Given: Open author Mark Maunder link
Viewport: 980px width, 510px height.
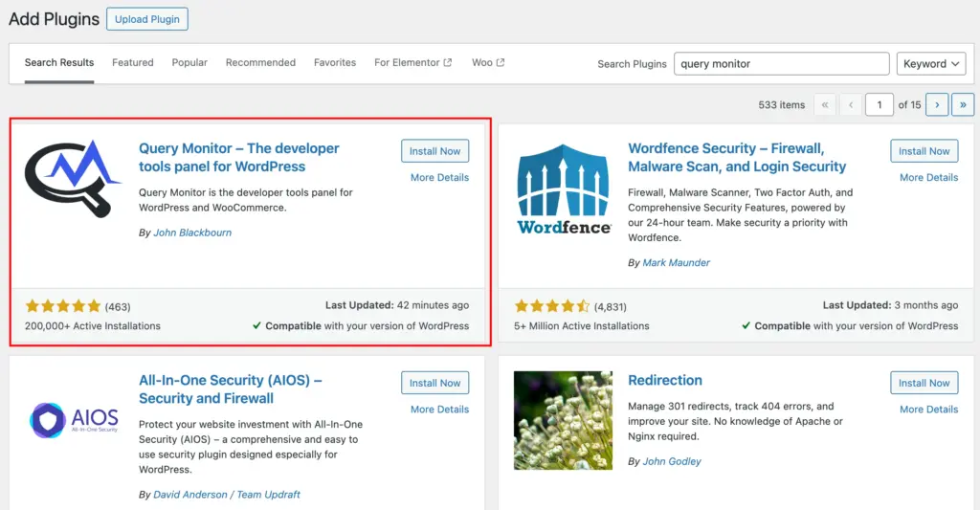Looking at the screenshot, I should pos(677,262).
